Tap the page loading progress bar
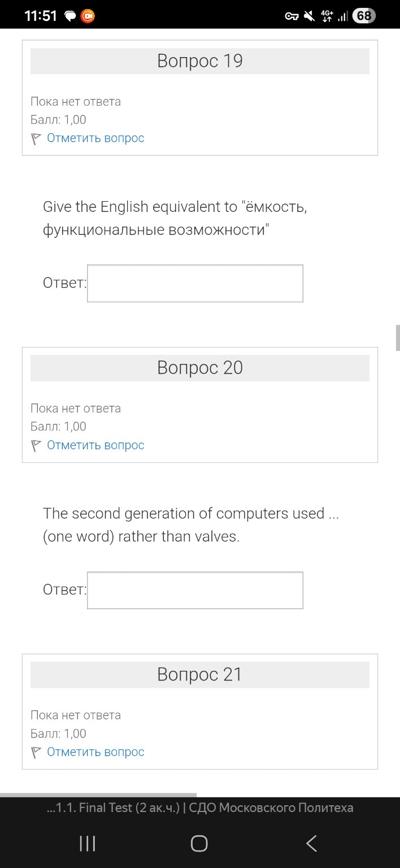 point(98,795)
